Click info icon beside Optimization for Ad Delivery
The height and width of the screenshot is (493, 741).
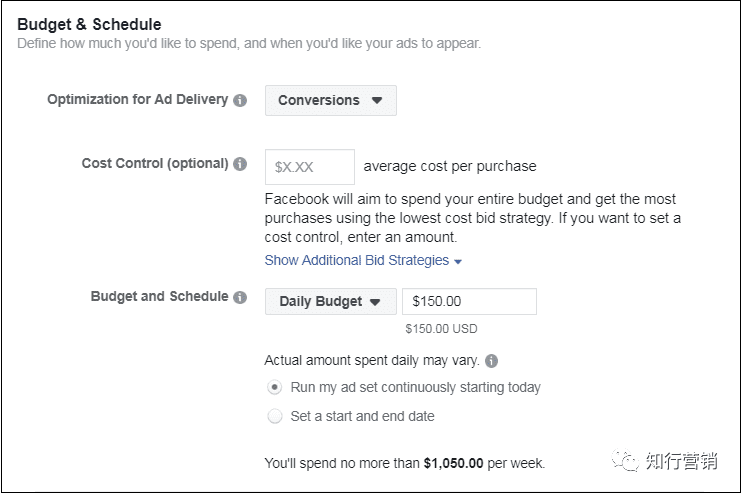(240, 100)
